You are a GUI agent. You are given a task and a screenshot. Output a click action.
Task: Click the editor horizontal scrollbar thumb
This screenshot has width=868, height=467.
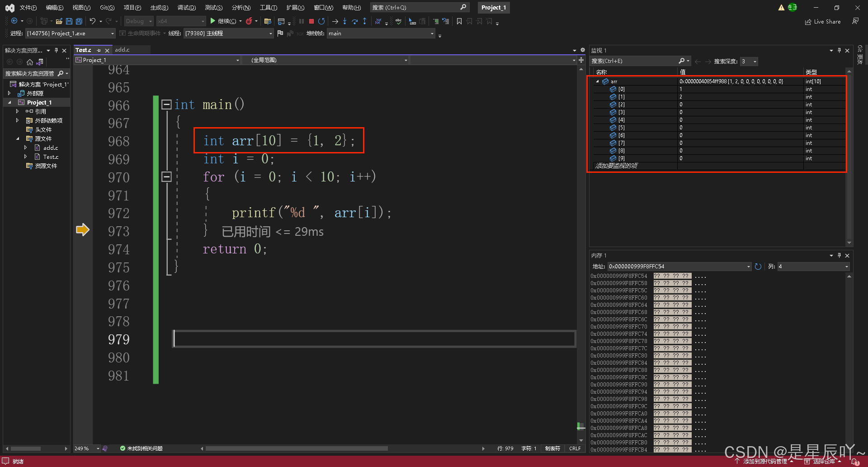(297, 448)
